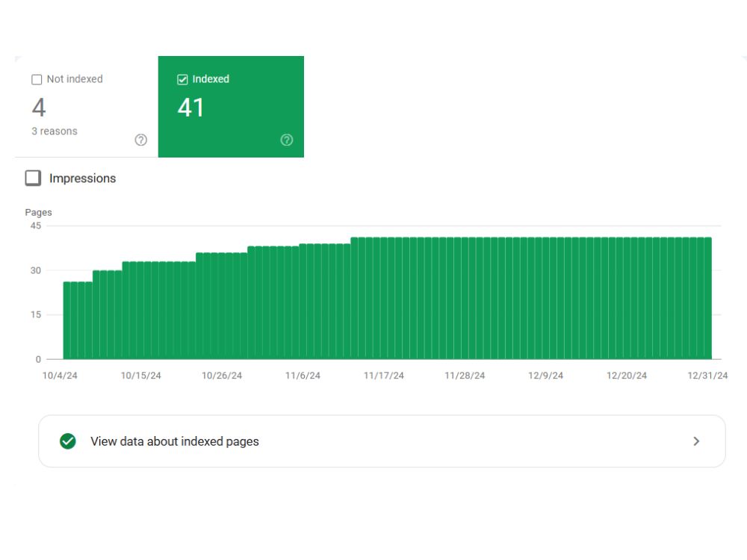Viewport: 747px width, 560px height.
Task: Click the 11/28/24 date label
Action: (465, 376)
